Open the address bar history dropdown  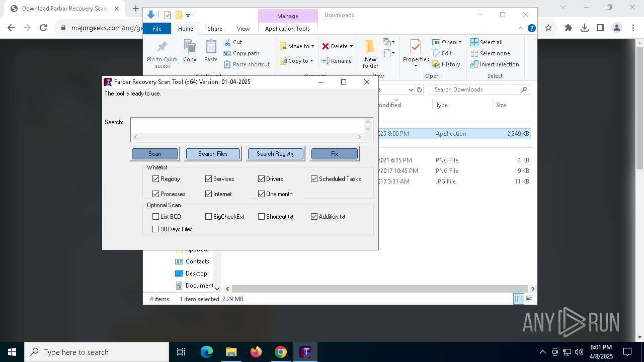[x=411, y=89]
